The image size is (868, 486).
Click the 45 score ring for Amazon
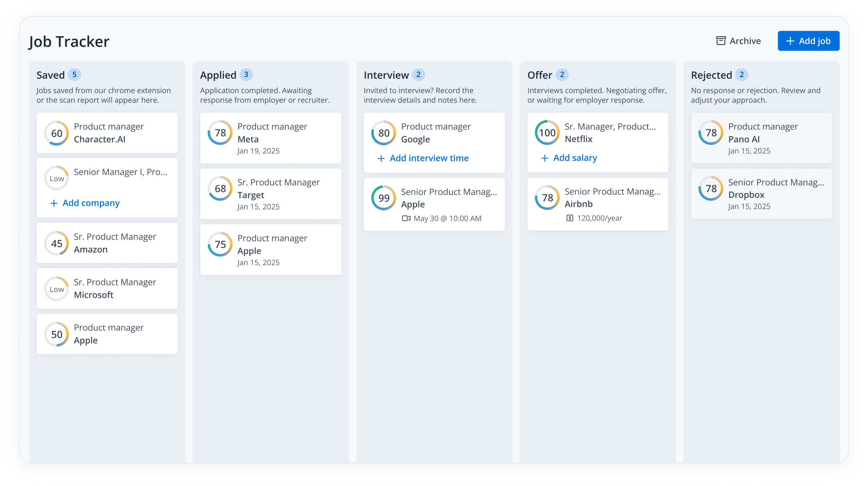pos(57,243)
